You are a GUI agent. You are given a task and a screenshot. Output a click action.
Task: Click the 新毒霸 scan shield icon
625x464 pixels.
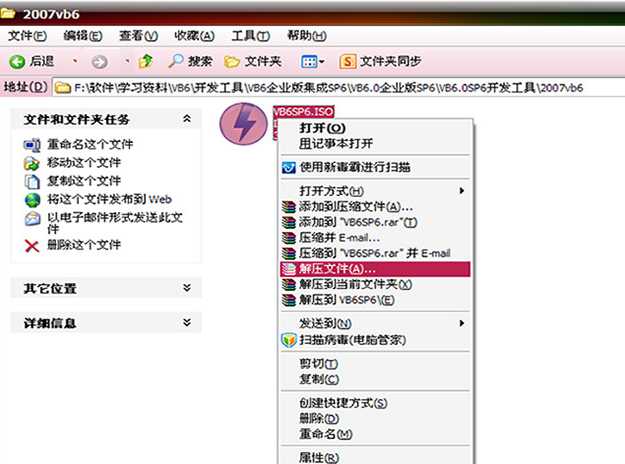click(x=289, y=168)
